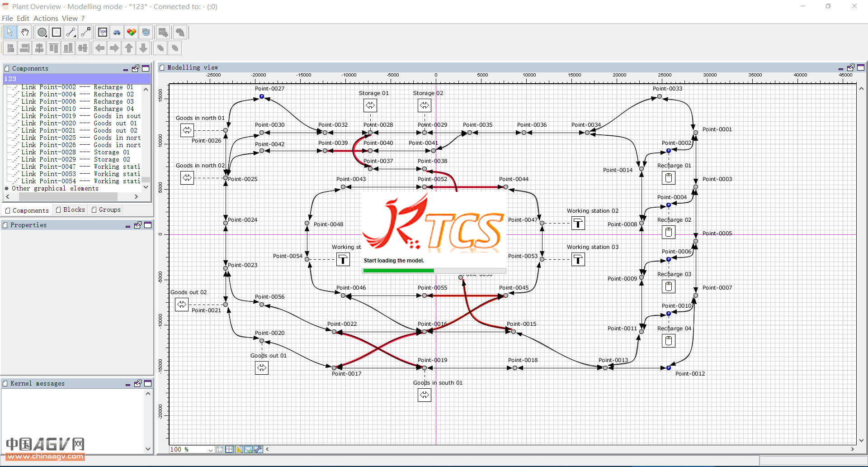Click the Goods in south 01 icon

click(x=425, y=395)
